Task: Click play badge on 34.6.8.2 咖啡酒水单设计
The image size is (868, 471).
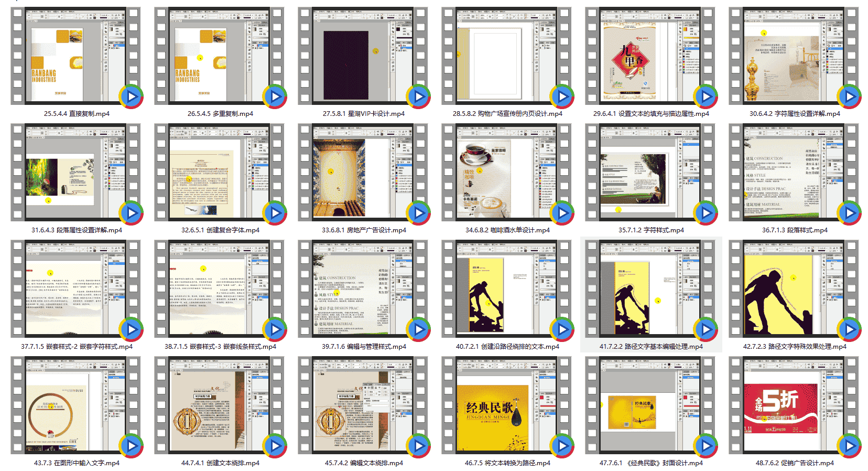Action: pyautogui.click(x=561, y=213)
